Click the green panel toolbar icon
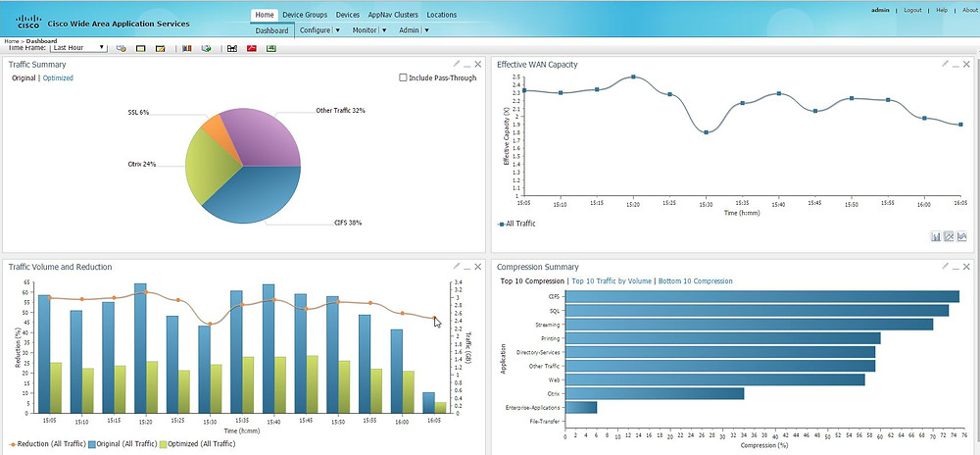Image resolution: width=980 pixels, height=455 pixels. point(140,49)
